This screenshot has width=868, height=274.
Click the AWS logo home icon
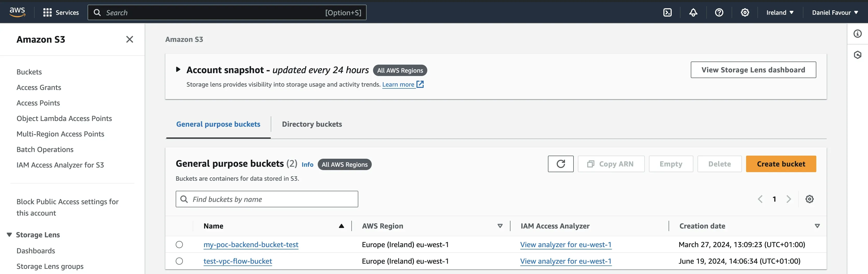click(x=17, y=12)
